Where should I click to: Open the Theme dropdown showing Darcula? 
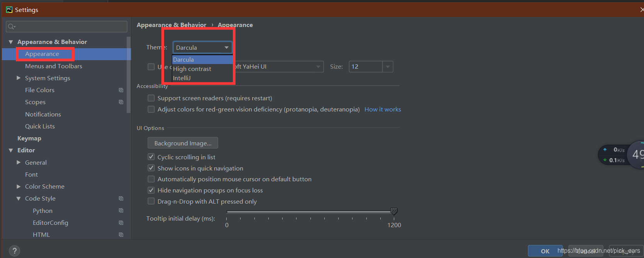click(x=202, y=47)
